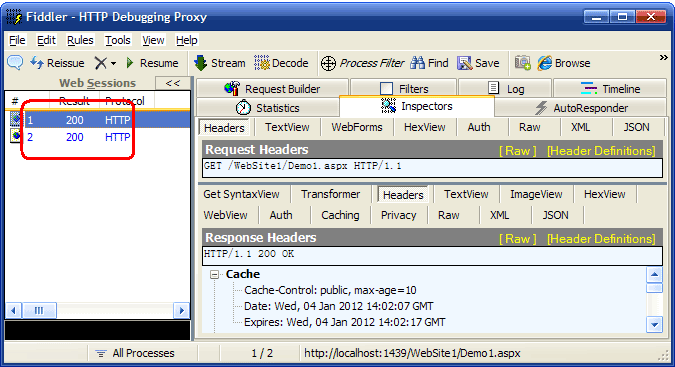Click the camera screenshot icon

point(523,63)
